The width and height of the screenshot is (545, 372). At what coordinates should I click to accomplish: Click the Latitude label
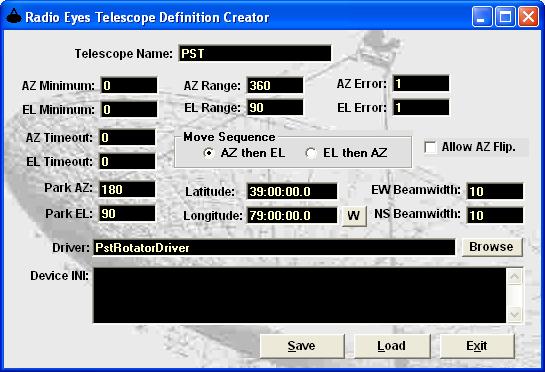tap(210, 192)
